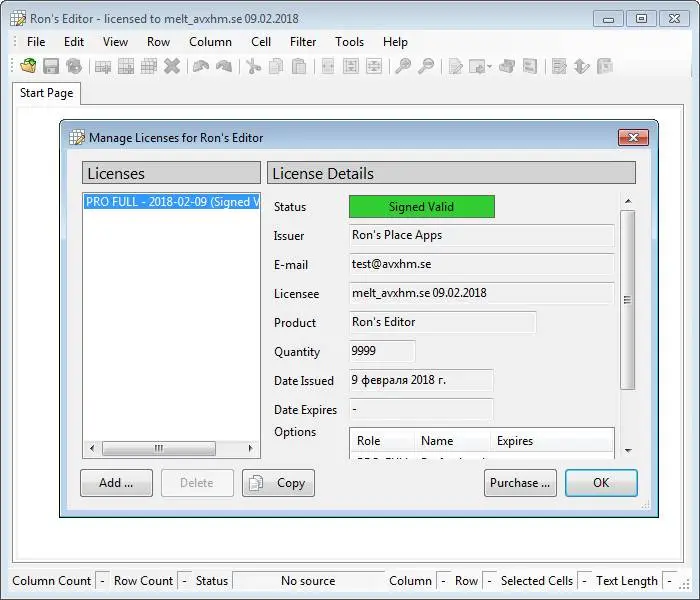The width and height of the screenshot is (700, 600).
Task: Click the page with pencil icon after the magnifiers
Action: click(455, 66)
